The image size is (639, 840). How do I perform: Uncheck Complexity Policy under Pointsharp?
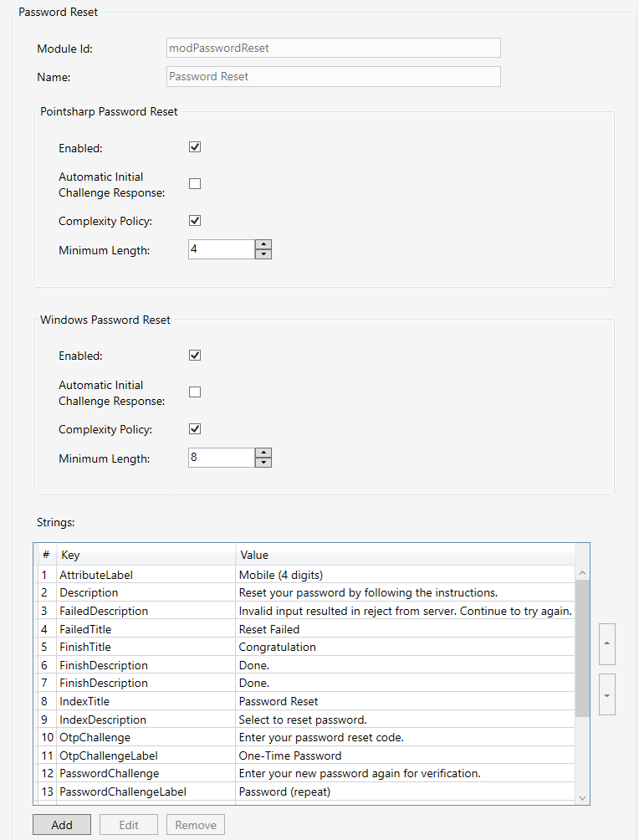194,220
